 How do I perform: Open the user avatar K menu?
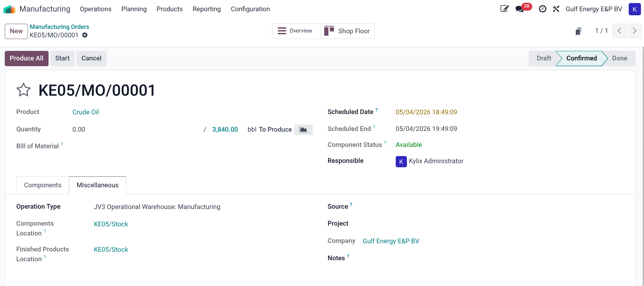pyautogui.click(x=634, y=9)
